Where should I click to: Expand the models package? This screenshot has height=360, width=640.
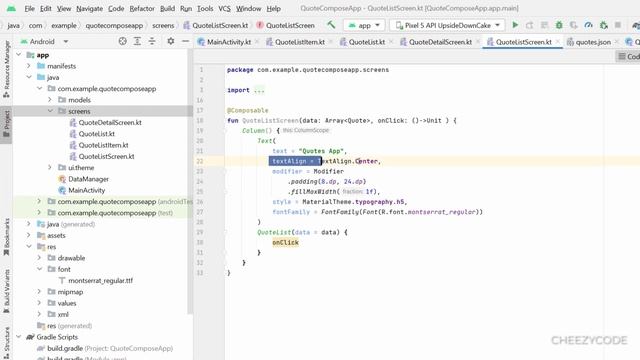coord(50,100)
